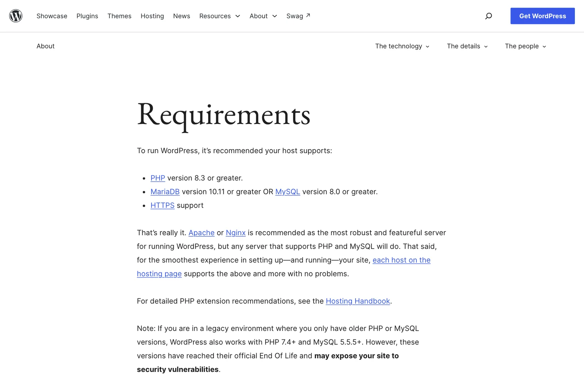Open the MariaDB link
Screen dimensions: 584x392
click(165, 192)
